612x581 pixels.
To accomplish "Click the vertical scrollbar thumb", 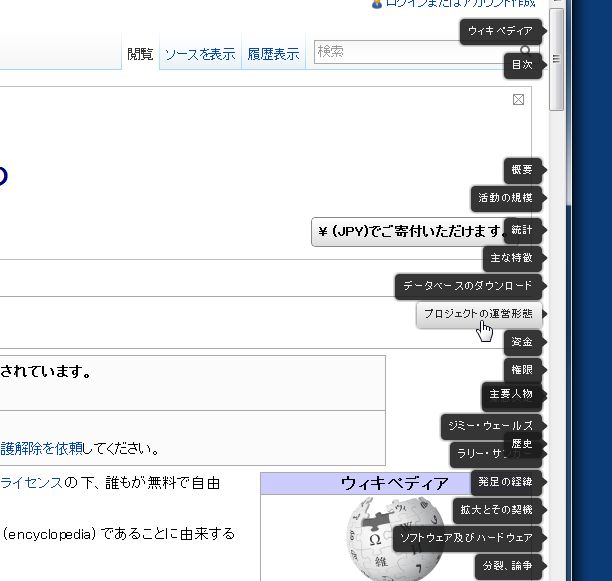I will (x=556, y=59).
